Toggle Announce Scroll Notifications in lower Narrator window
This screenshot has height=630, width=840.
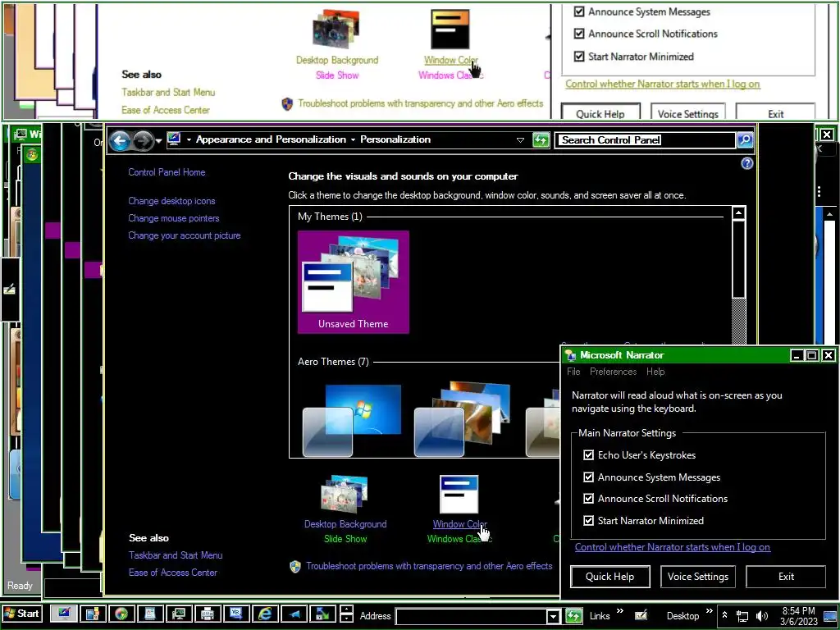click(x=588, y=498)
